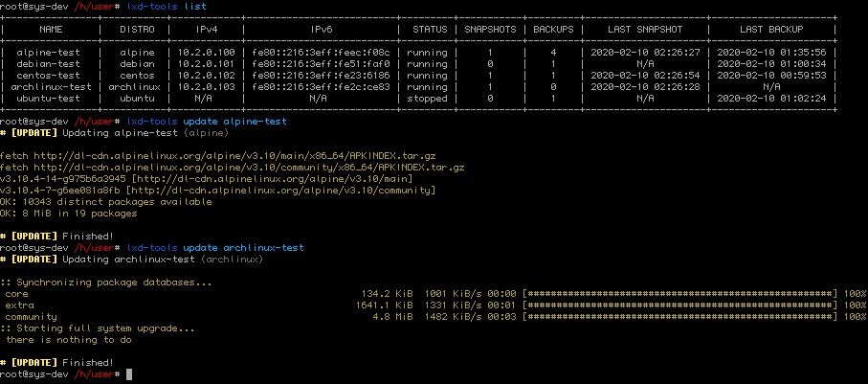The height and width of the screenshot is (384, 868).
Task: Click 'there is nothing to do' message
Action: tap(69, 340)
